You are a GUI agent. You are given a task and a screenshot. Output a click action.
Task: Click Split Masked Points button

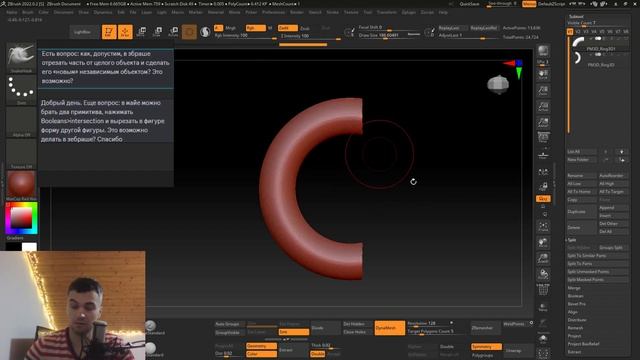(x=597, y=280)
